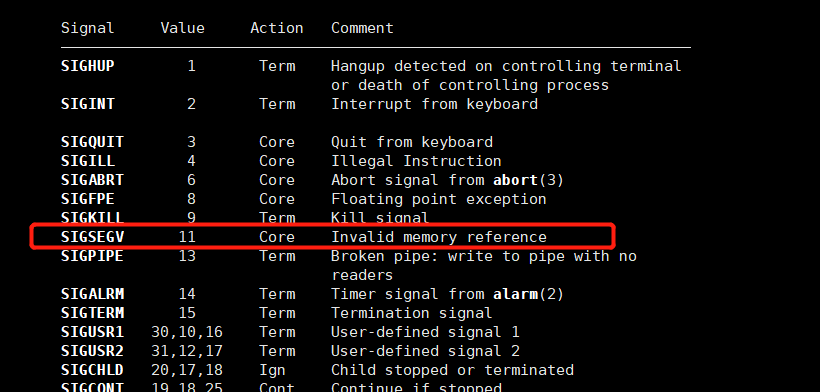The height and width of the screenshot is (392, 820).
Task: Click the Comment column header
Action: [x=362, y=28]
